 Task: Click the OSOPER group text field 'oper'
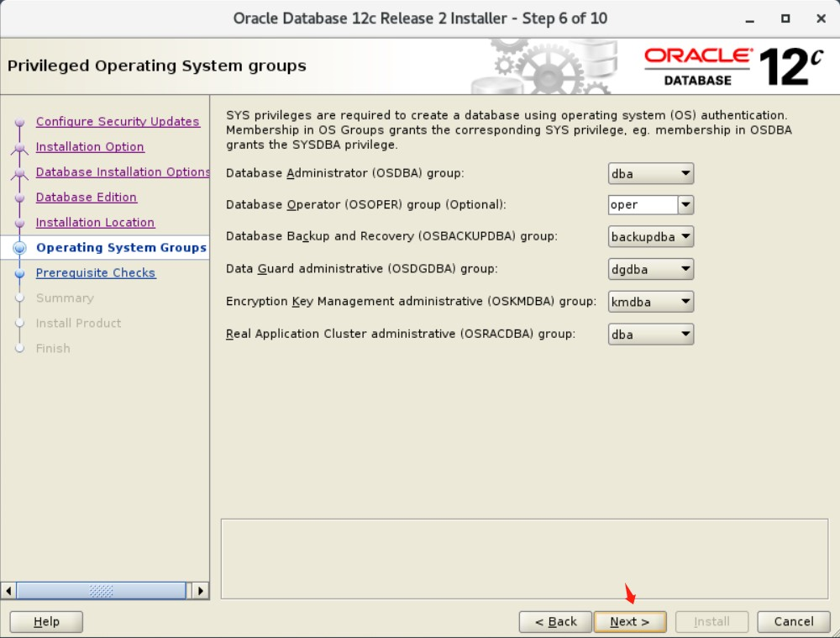pyautogui.click(x=643, y=205)
